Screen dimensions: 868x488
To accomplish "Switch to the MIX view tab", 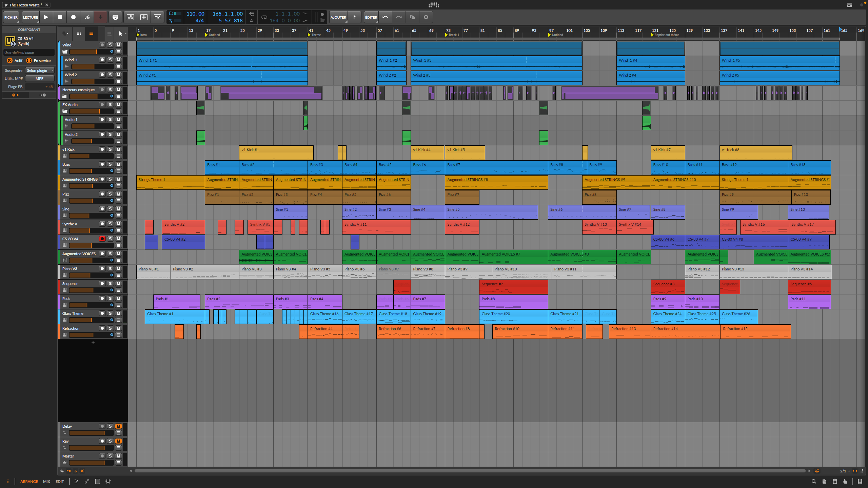I will tap(46, 481).
